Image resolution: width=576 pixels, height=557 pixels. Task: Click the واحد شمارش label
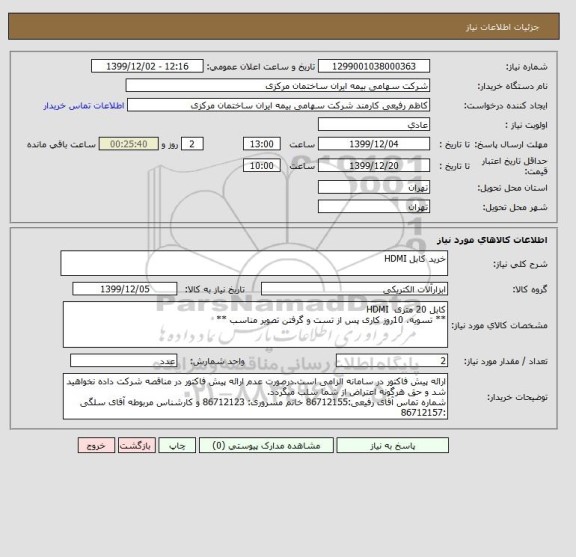tap(217, 362)
